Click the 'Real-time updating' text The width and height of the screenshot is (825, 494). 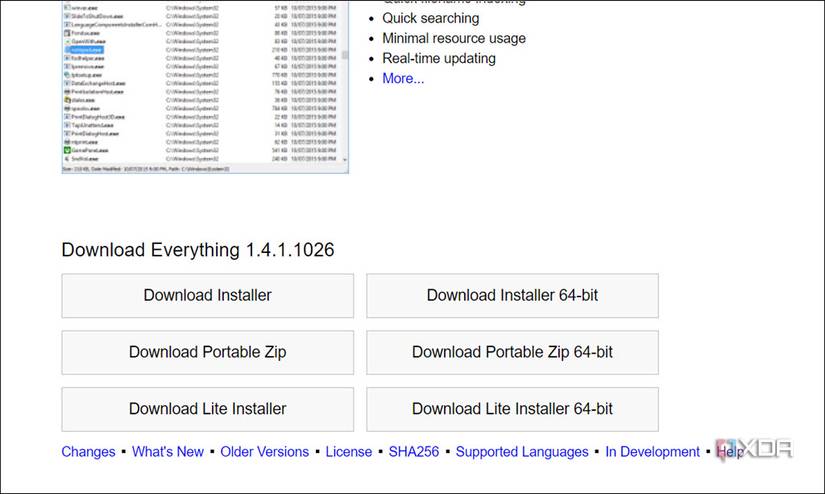click(439, 58)
